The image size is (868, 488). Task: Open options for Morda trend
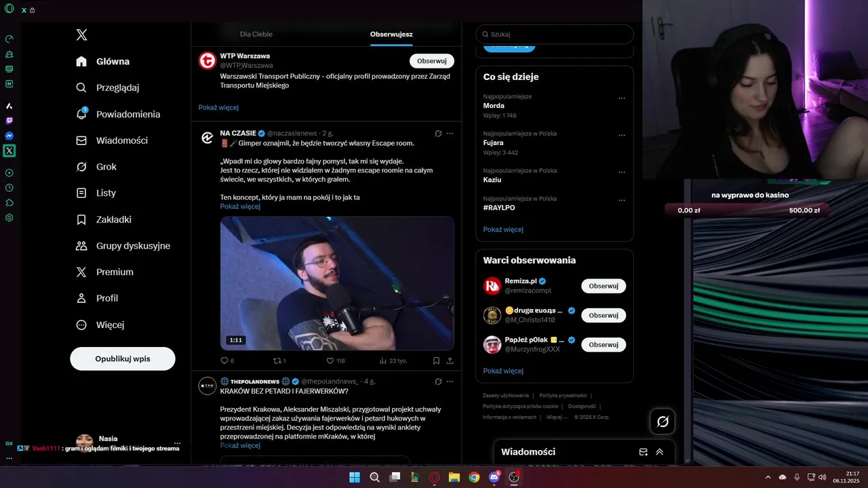click(x=622, y=98)
